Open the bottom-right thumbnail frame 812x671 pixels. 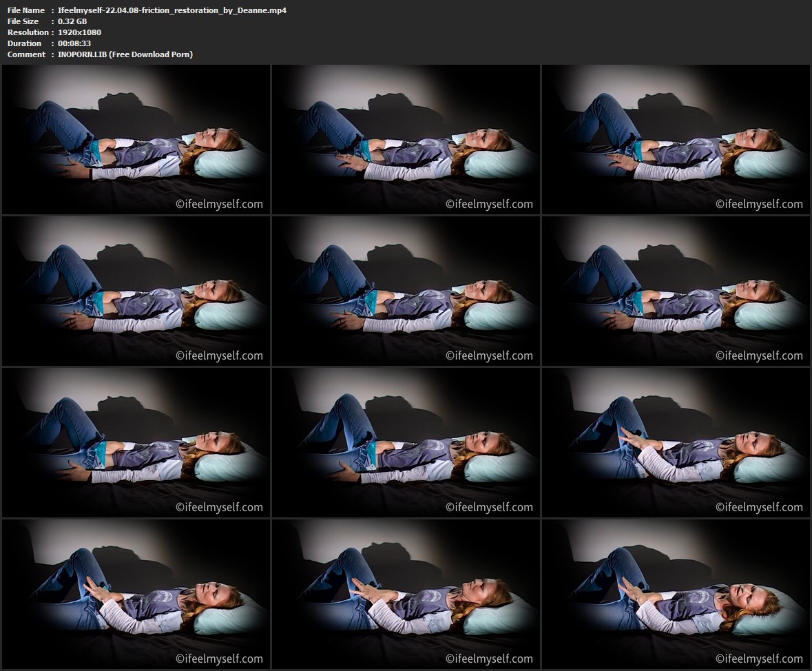(x=676, y=594)
